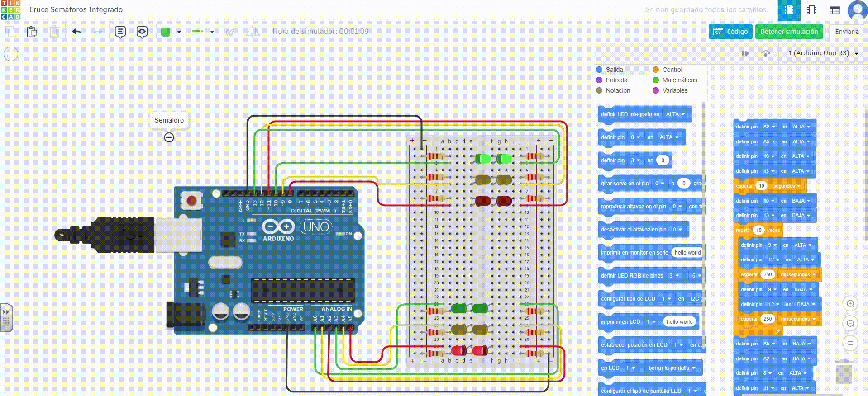Toggle notes visibility eye icon

pos(142,32)
